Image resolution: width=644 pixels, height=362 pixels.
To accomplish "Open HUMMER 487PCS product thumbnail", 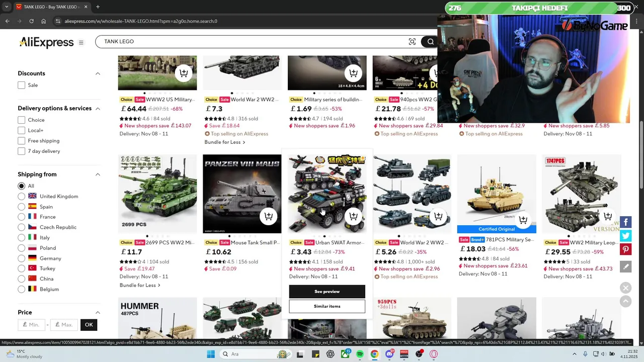I will click(x=157, y=318).
